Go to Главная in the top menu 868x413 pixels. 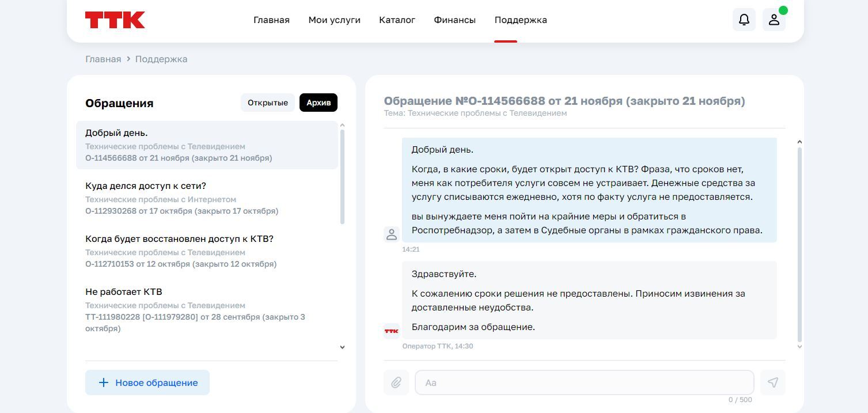point(271,20)
